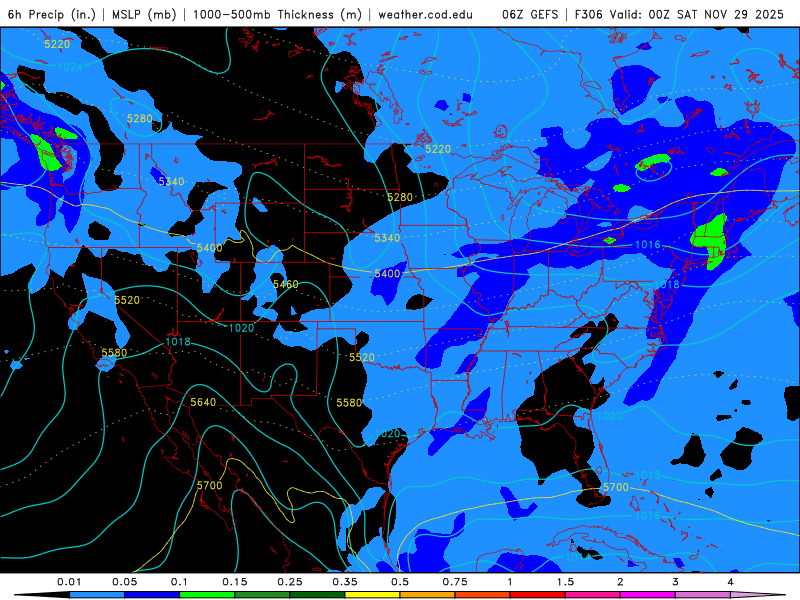Select the yellow 0.35 legend swatch
The width and height of the screenshot is (800, 600).
click(x=372, y=595)
